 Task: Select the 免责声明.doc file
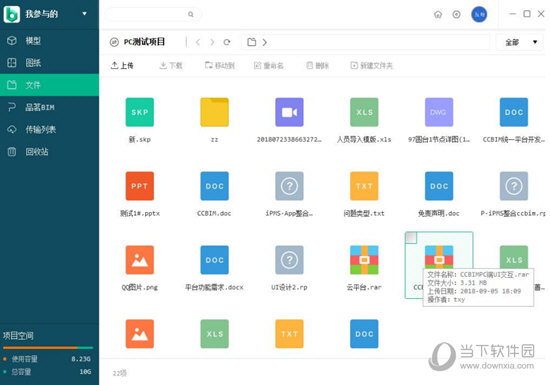point(439,186)
